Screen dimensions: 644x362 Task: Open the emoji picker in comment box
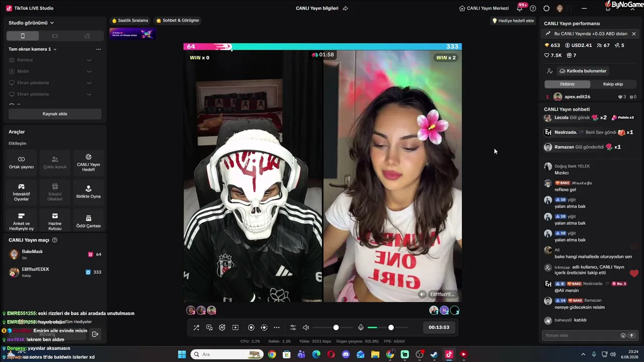pyautogui.click(x=623, y=335)
